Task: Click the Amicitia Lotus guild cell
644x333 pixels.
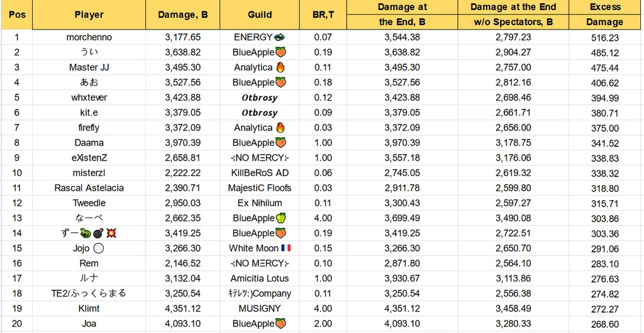Action: (x=260, y=279)
